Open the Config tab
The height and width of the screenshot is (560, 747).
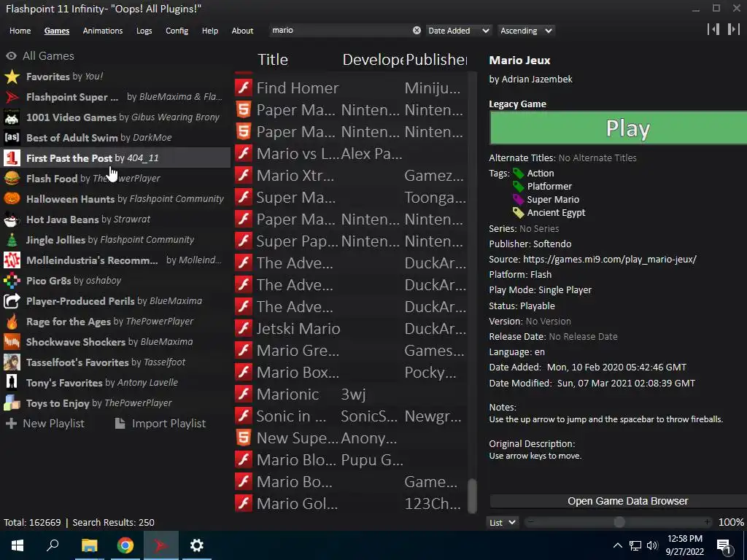coord(177,31)
